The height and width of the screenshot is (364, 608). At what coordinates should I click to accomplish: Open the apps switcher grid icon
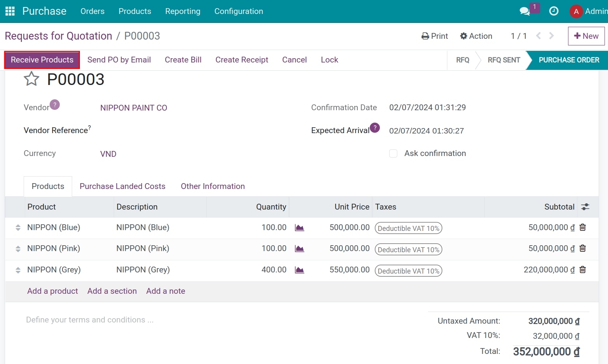(10, 11)
